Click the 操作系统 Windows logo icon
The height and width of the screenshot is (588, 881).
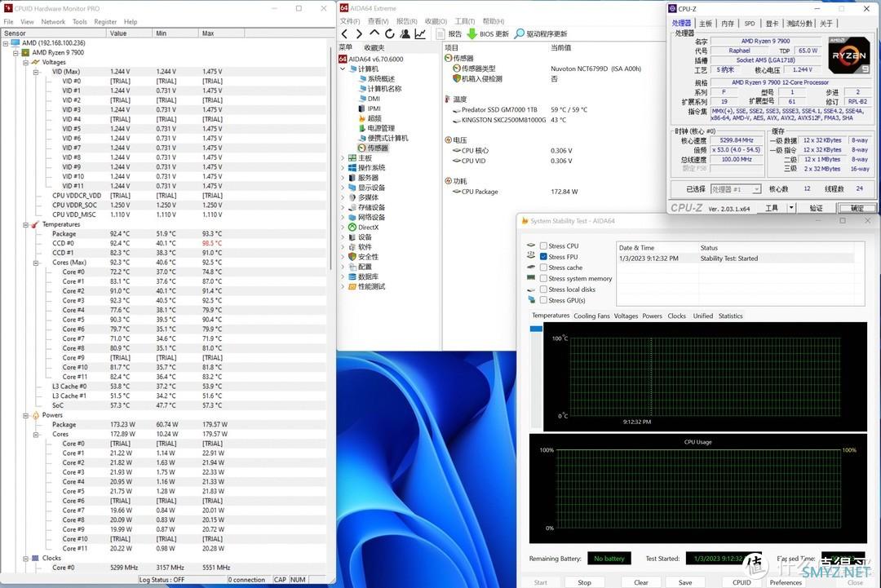point(352,168)
